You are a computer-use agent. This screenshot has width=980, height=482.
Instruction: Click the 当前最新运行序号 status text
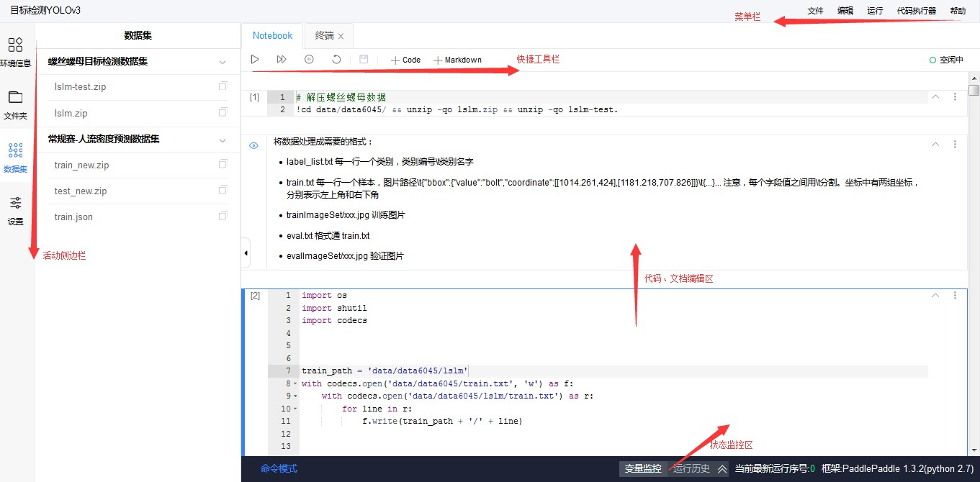click(775, 468)
